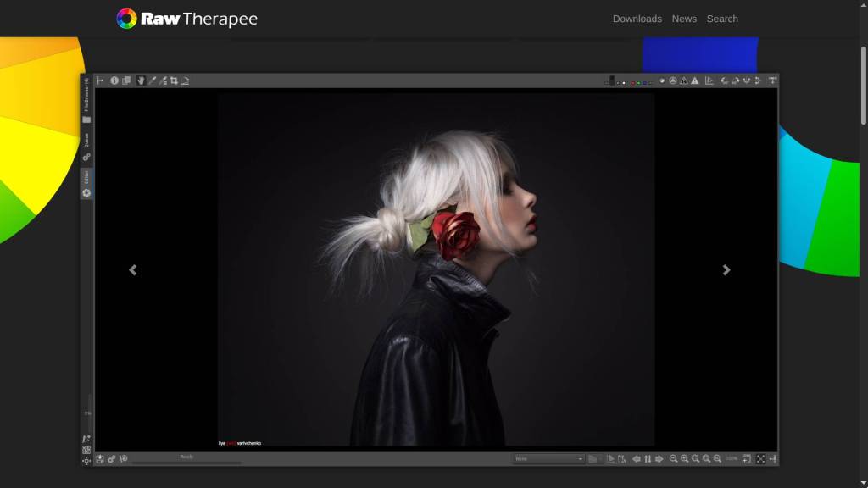
Task: Click the external editor icon
Action: pyautogui.click(x=124, y=459)
